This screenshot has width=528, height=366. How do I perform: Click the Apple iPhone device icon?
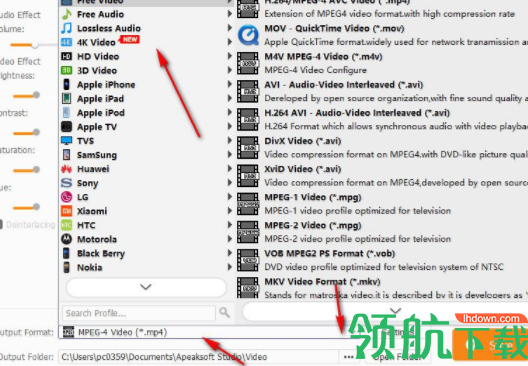[66, 85]
